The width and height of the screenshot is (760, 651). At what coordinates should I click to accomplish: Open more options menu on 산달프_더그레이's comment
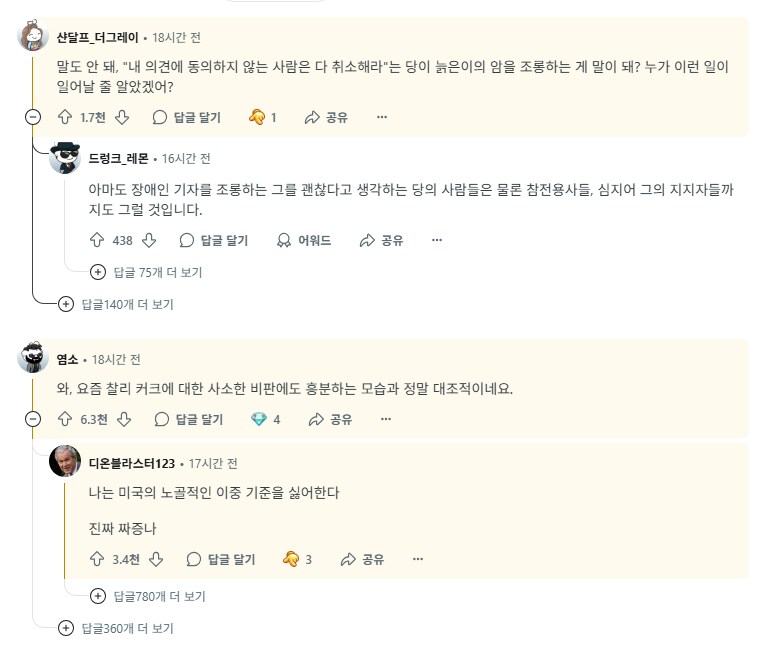(x=381, y=117)
